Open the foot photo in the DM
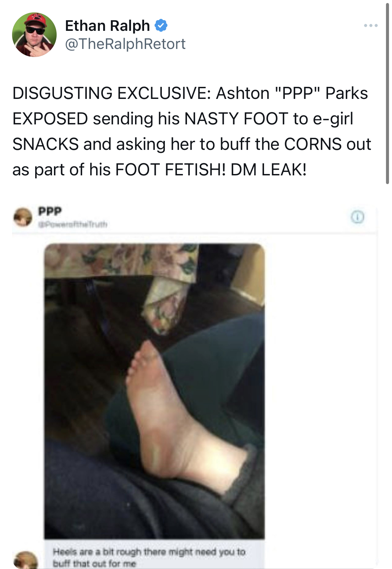The width and height of the screenshot is (392, 569). (x=154, y=391)
